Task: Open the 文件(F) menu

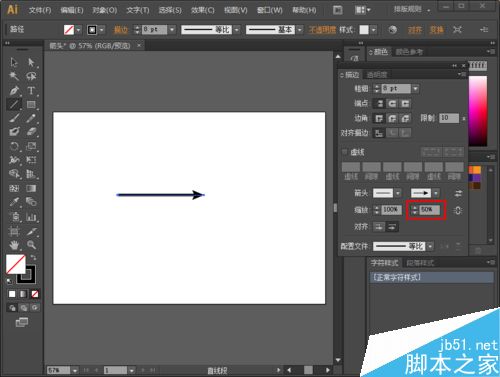Action: (x=40, y=10)
